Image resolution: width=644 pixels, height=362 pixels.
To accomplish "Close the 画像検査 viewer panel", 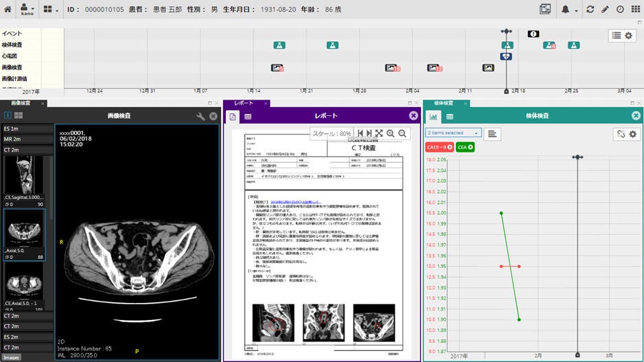I will [213, 116].
